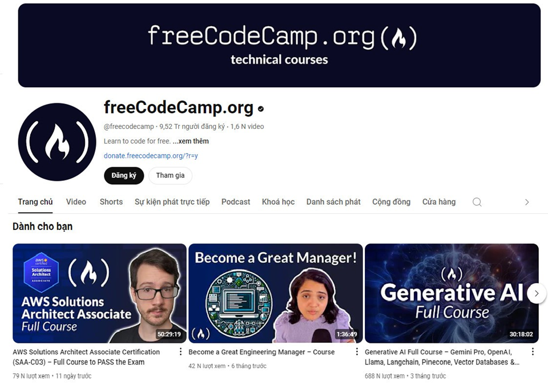Open the Danh sách phát tab
This screenshot has width=548, height=392.
333,202
